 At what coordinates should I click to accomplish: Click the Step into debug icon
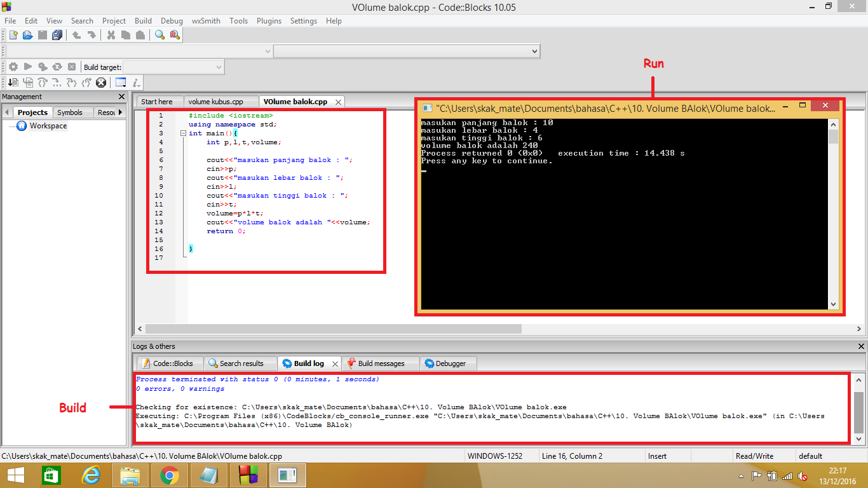(72, 83)
